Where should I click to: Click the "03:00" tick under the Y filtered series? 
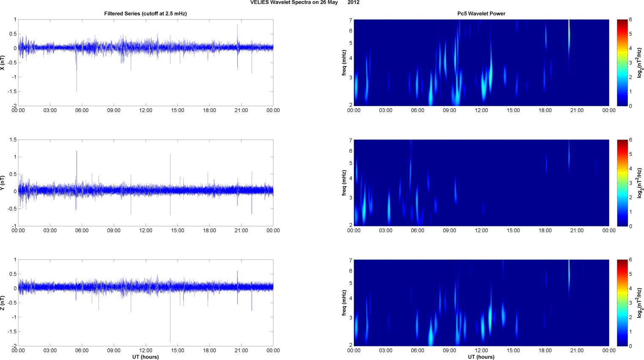click(50, 231)
